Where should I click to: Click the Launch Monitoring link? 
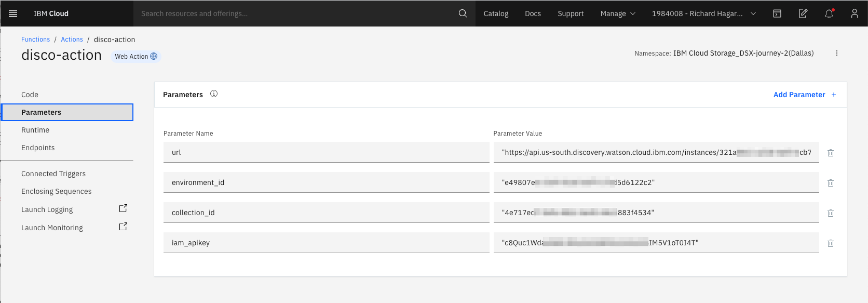[x=52, y=228]
